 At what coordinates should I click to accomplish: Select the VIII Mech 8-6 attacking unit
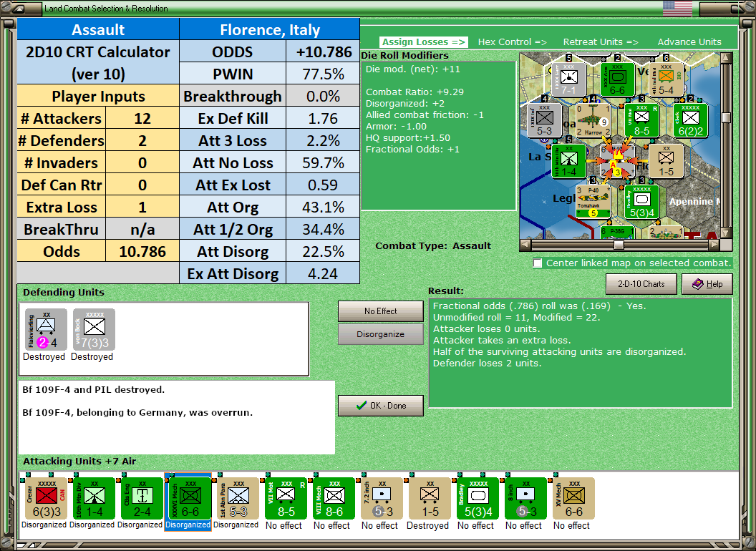[332, 499]
